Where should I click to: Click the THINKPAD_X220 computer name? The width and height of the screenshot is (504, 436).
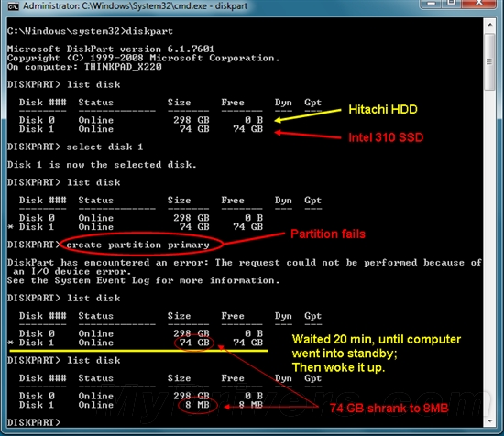(x=123, y=67)
